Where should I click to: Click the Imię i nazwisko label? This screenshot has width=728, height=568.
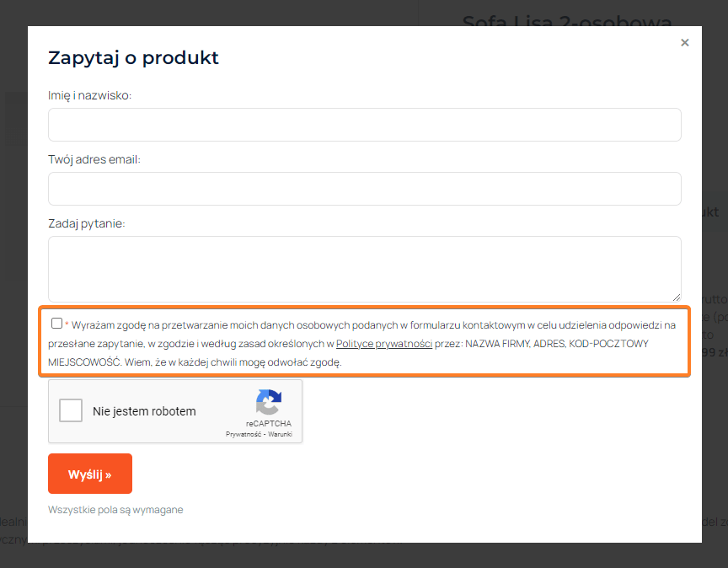[90, 95]
